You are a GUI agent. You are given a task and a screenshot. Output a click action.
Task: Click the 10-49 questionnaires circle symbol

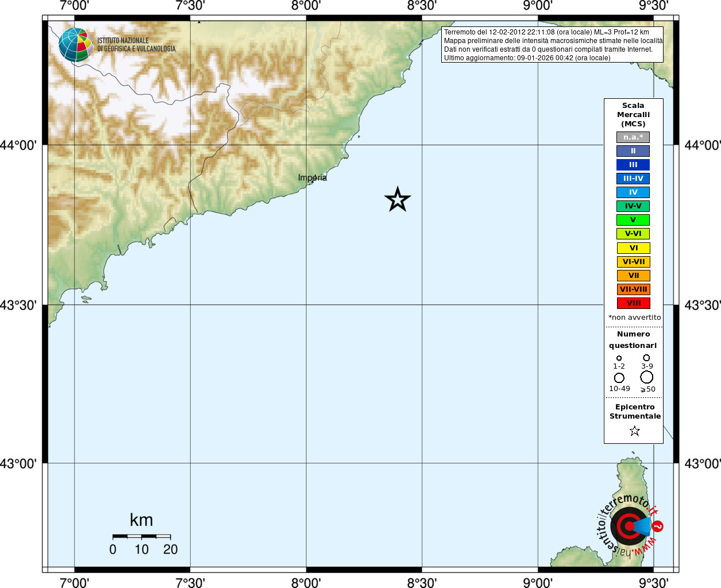(x=619, y=378)
